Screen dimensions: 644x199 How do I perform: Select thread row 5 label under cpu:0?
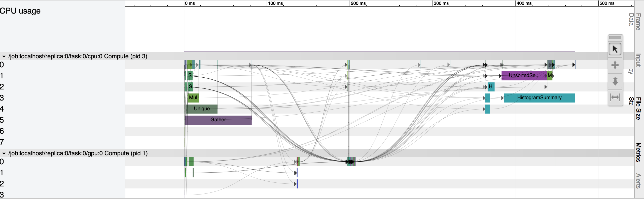tap(2, 120)
